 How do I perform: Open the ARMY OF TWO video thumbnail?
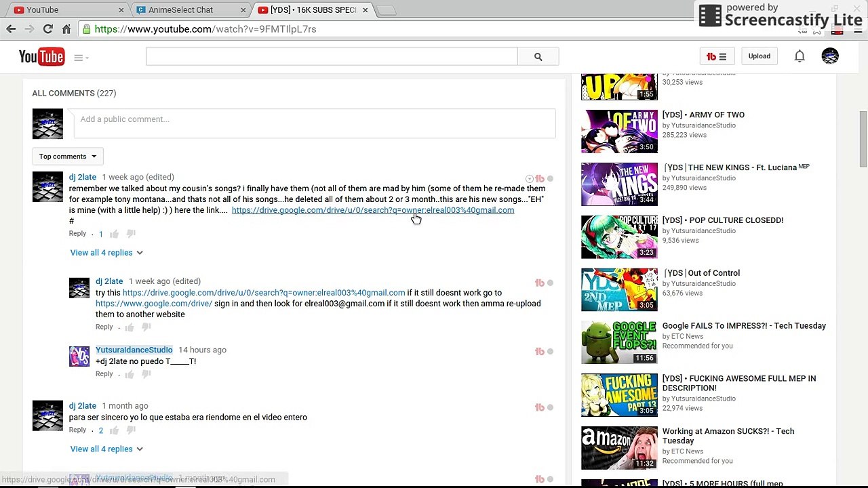point(619,131)
